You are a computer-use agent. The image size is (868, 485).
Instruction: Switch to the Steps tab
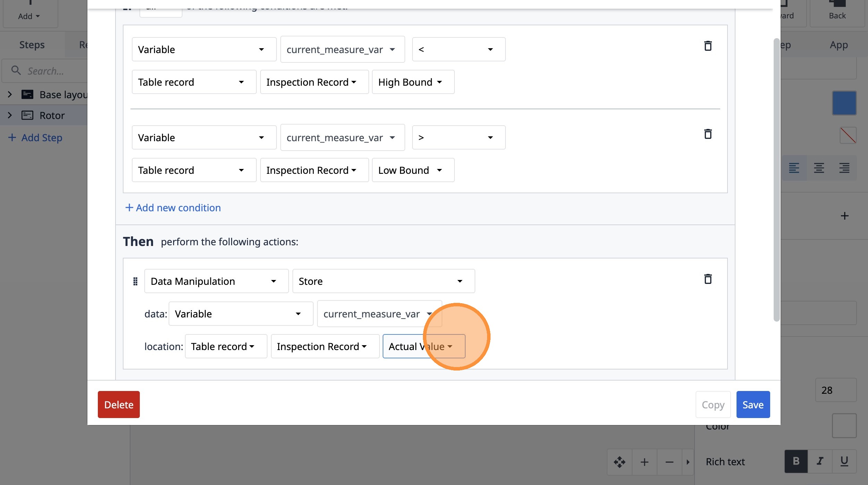[32, 45]
